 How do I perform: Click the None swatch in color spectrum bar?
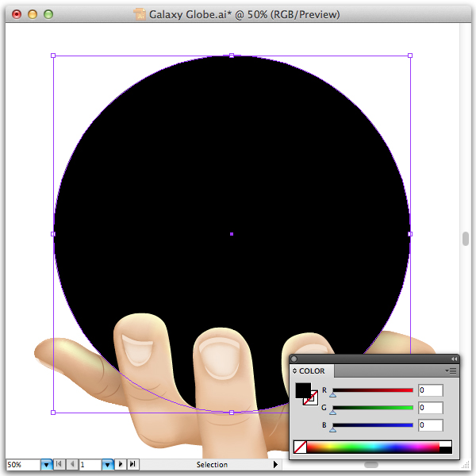[300, 447]
